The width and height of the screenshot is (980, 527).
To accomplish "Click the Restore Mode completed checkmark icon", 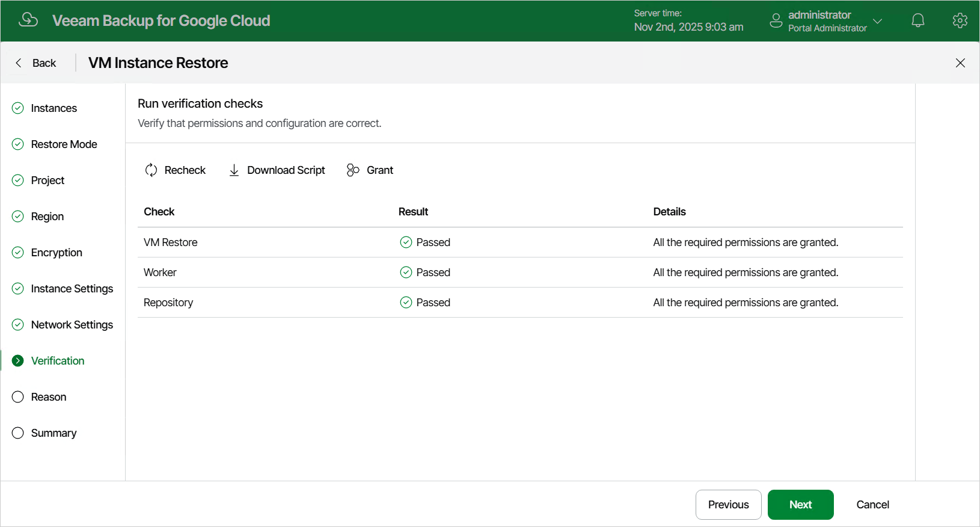I will coord(18,144).
